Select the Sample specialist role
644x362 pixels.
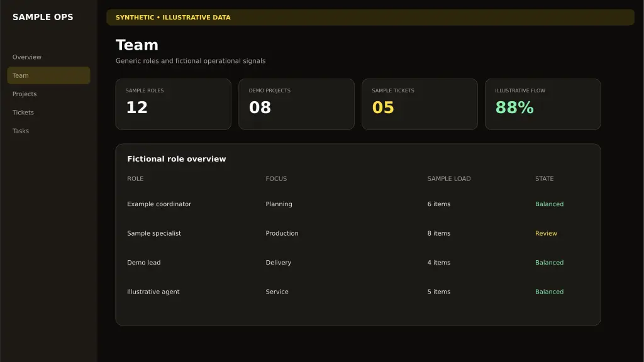click(x=154, y=233)
